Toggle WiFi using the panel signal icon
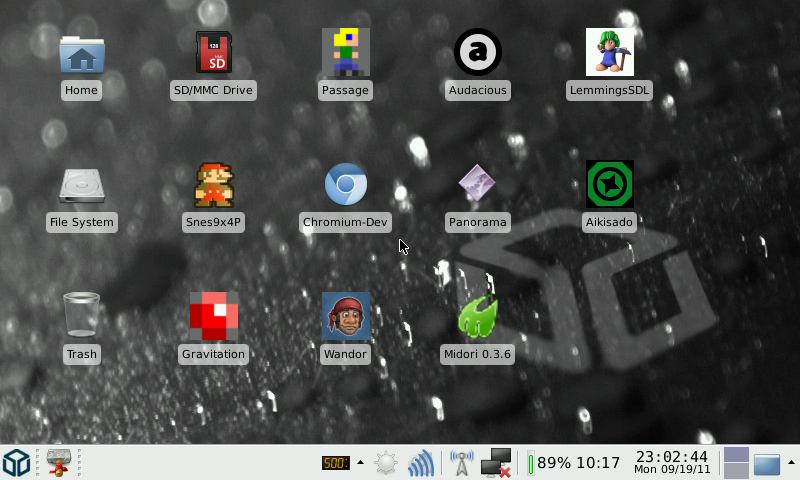 point(421,463)
